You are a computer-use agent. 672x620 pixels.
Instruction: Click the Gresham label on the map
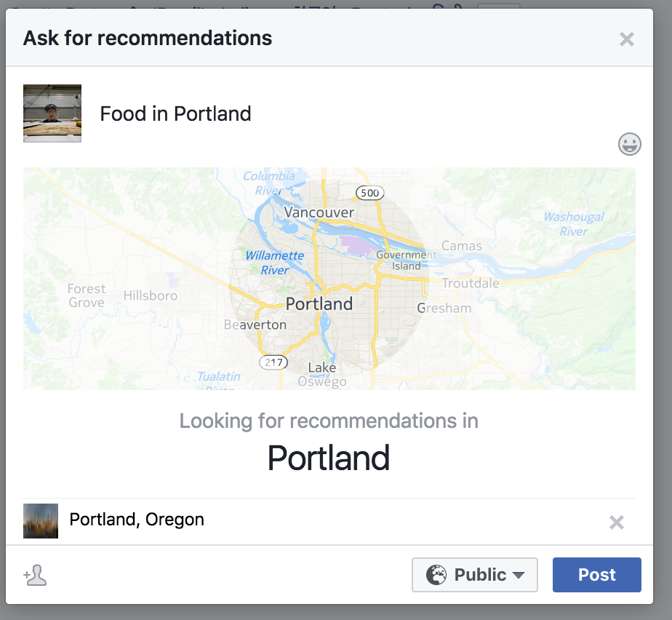pyautogui.click(x=444, y=308)
